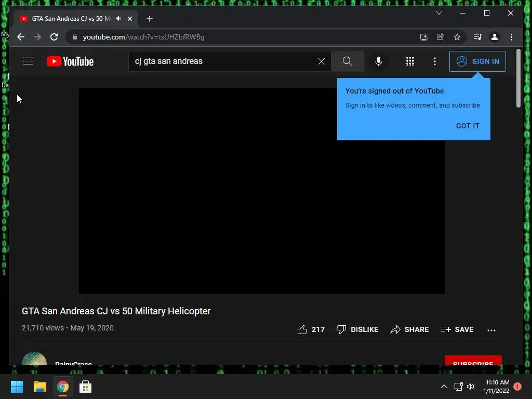Image resolution: width=532 pixels, height=399 pixels.
Task: Open the Chrome profile icon
Action: click(x=495, y=37)
